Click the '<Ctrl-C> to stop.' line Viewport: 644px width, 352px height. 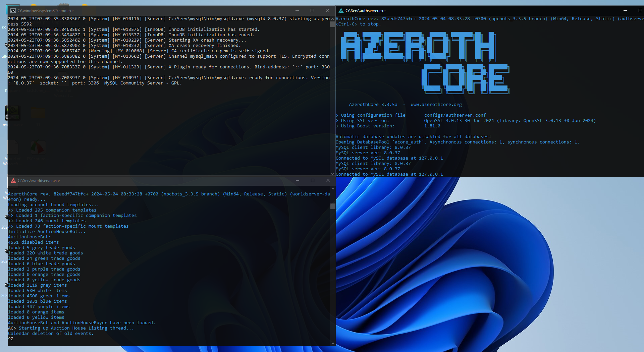(358, 24)
